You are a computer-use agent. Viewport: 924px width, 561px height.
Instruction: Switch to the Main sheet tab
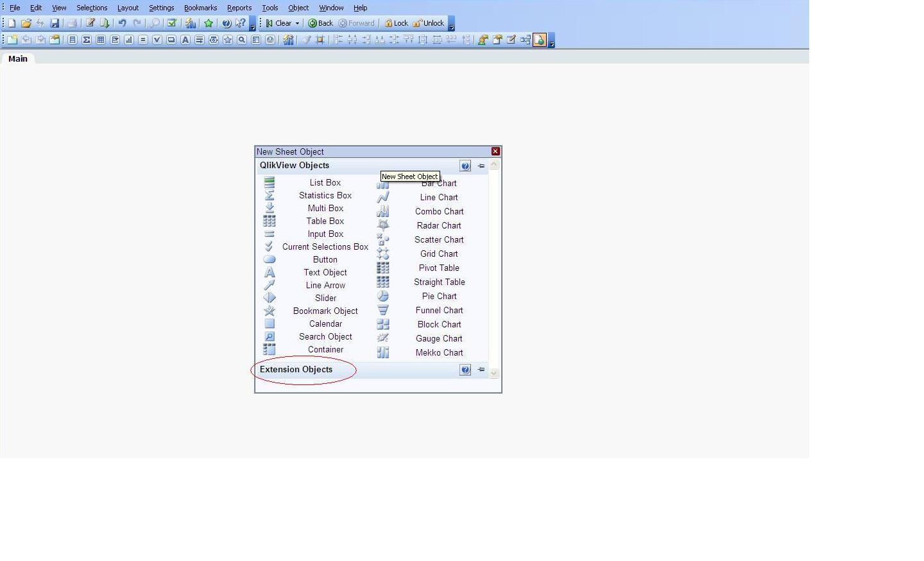click(x=18, y=58)
